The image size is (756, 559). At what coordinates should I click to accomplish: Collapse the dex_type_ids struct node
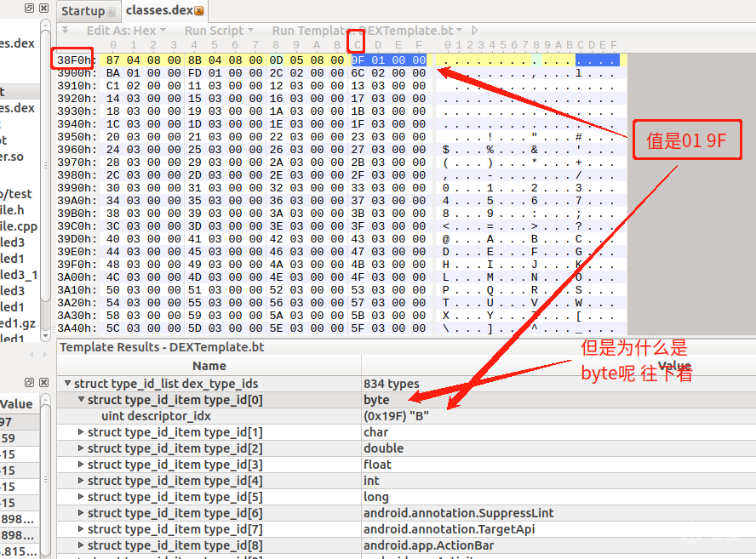[x=67, y=384]
